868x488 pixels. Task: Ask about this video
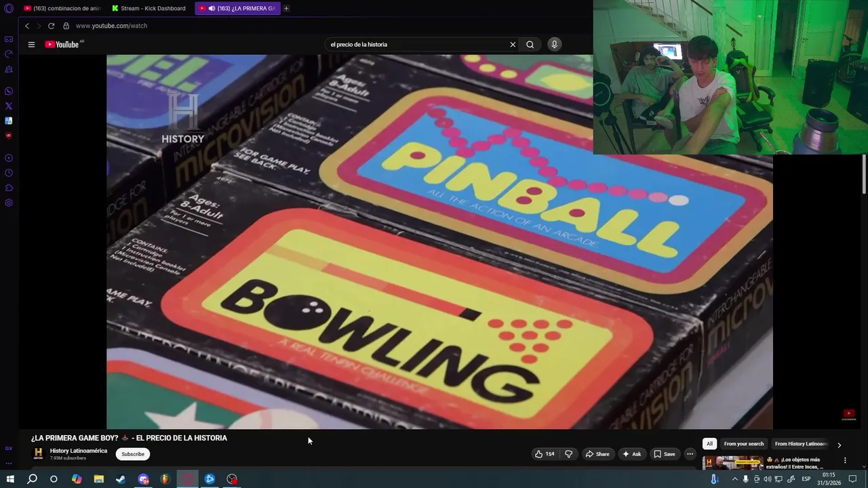point(631,454)
